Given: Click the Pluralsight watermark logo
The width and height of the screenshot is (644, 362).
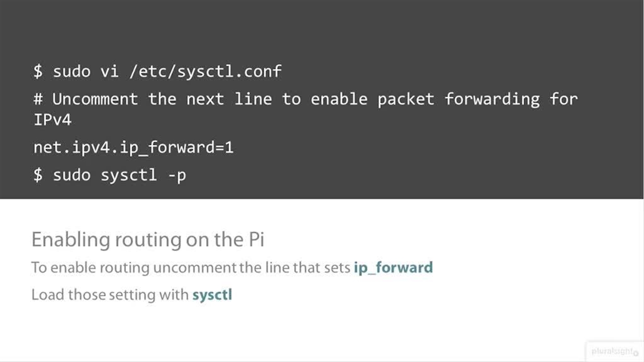Looking at the screenshot, I should click(x=611, y=351).
